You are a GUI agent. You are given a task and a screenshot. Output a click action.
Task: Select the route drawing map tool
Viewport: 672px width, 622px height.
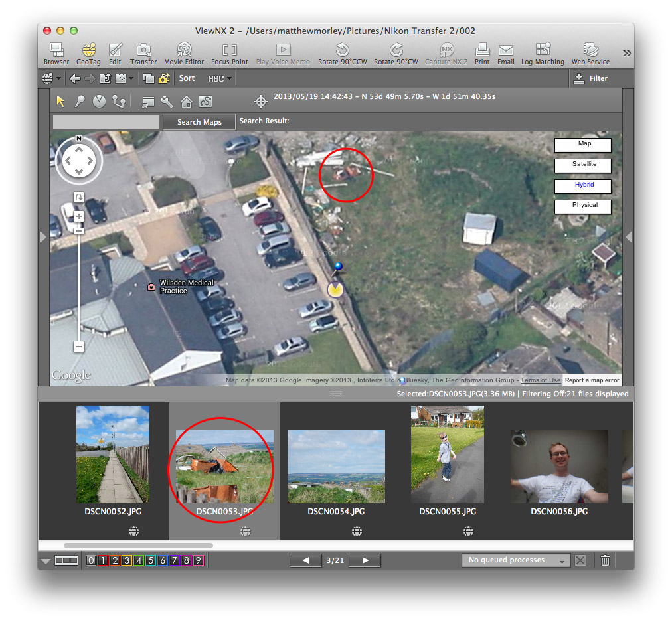(x=119, y=102)
